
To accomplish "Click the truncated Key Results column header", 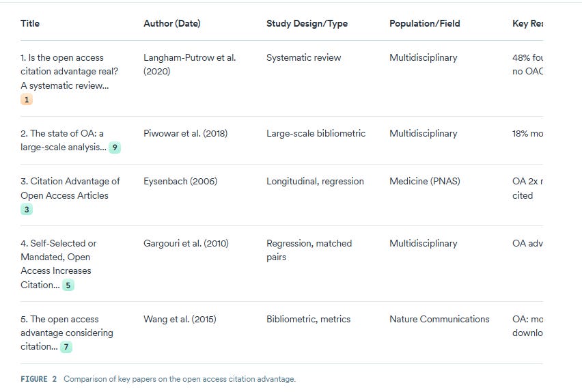I will (x=527, y=23).
